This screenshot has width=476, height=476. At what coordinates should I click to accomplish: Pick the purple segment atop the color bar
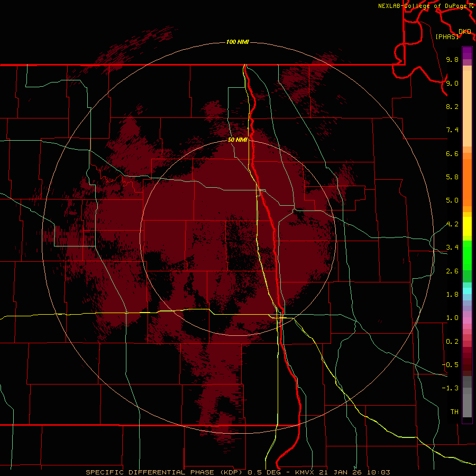[467, 53]
